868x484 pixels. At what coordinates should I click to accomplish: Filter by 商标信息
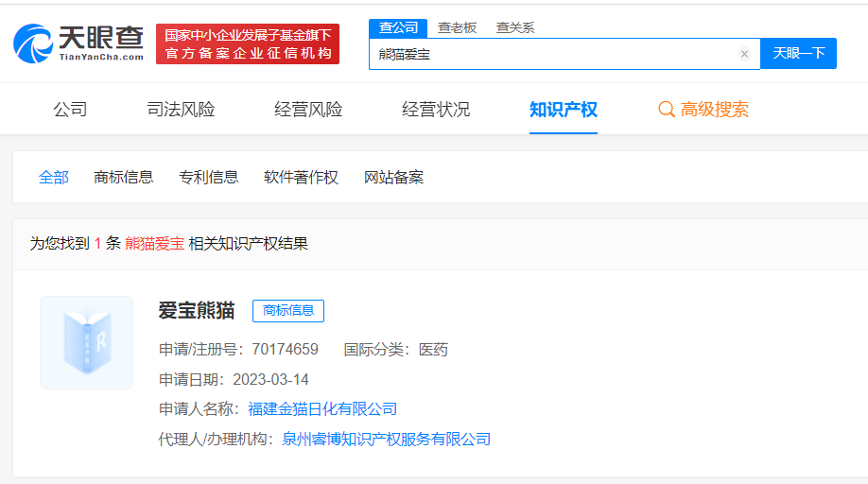pyautogui.click(x=124, y=178)
